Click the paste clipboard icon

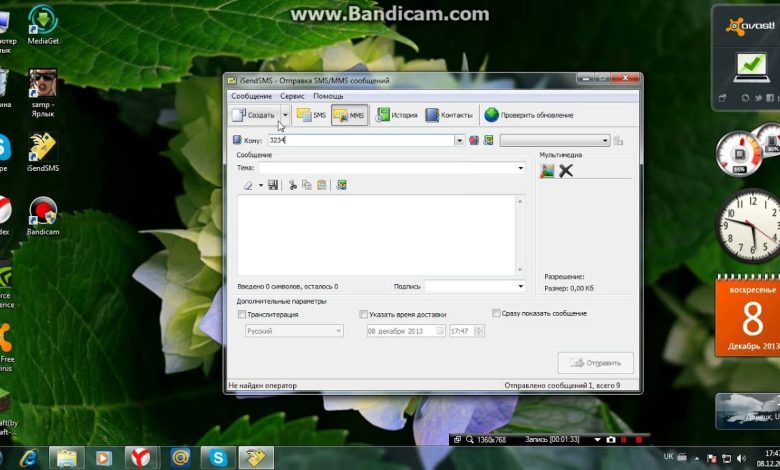[321, 185]
